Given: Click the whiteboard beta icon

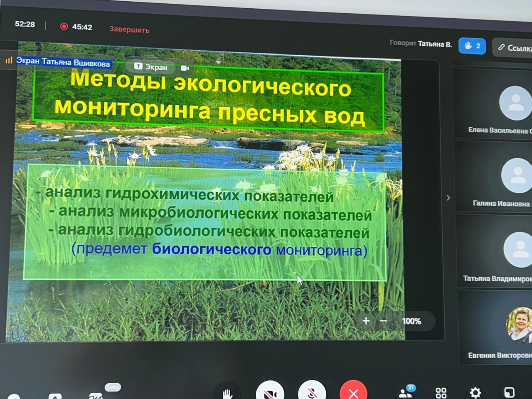Looking at the screenshot, I should click(x=96, y=395).
